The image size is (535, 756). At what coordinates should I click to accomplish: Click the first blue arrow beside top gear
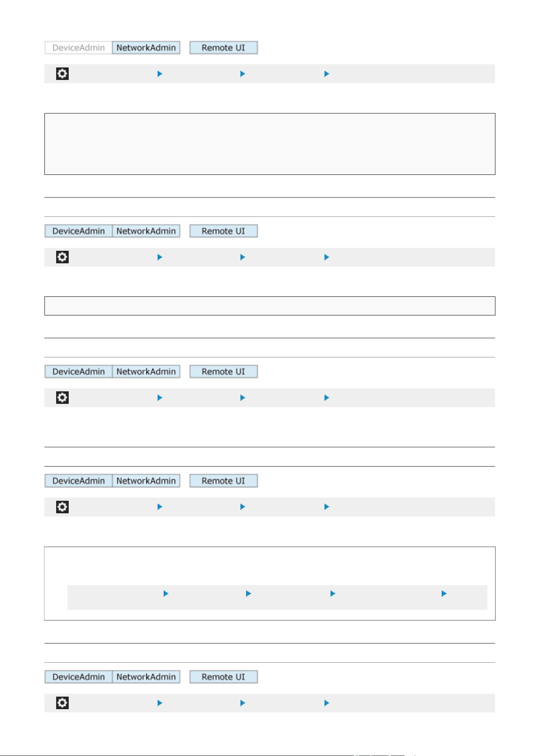[x=160, y=74]
